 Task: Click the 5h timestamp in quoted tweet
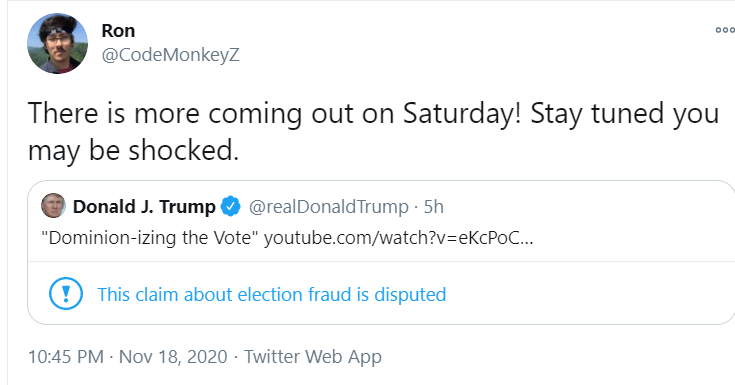tap(434, 207)
